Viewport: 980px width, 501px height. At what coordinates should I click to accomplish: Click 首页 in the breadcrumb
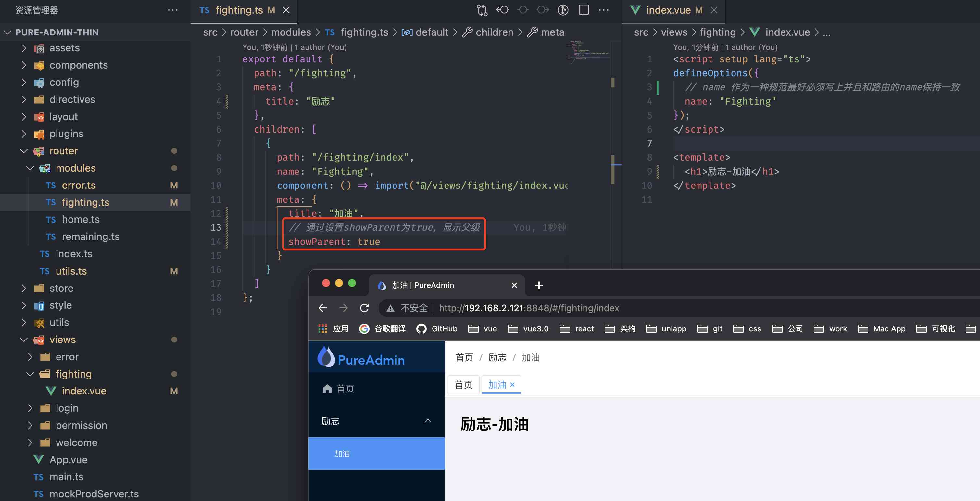pos(464,357)
